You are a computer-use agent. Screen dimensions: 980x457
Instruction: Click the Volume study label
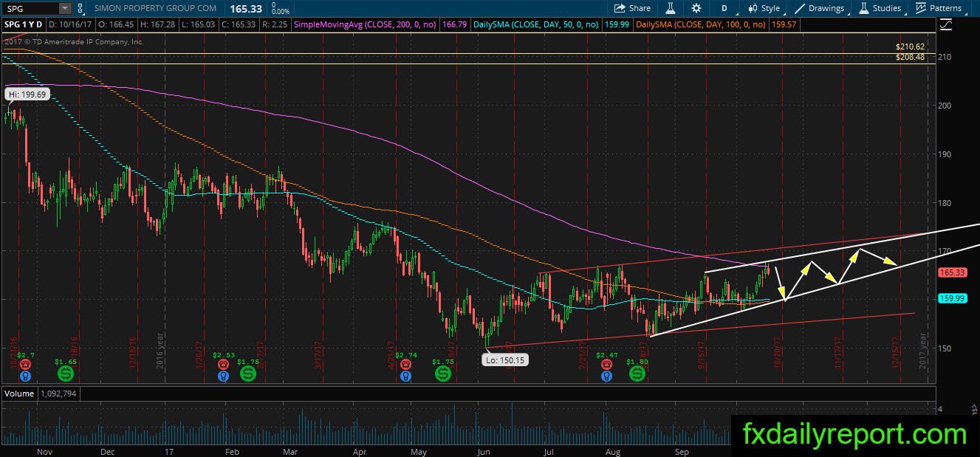pos(18,394)
